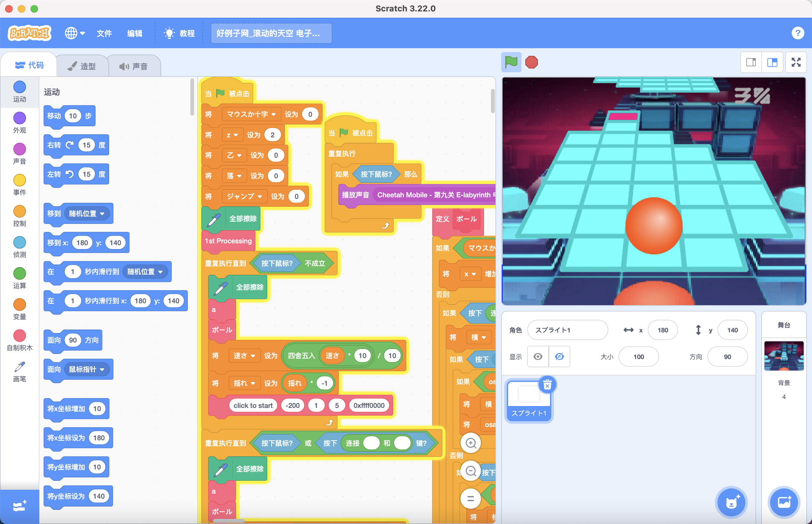Screen dimensions: 812x524
Task: Hide the sprite with crossed eye icon
Action: (x=559, y=357)
